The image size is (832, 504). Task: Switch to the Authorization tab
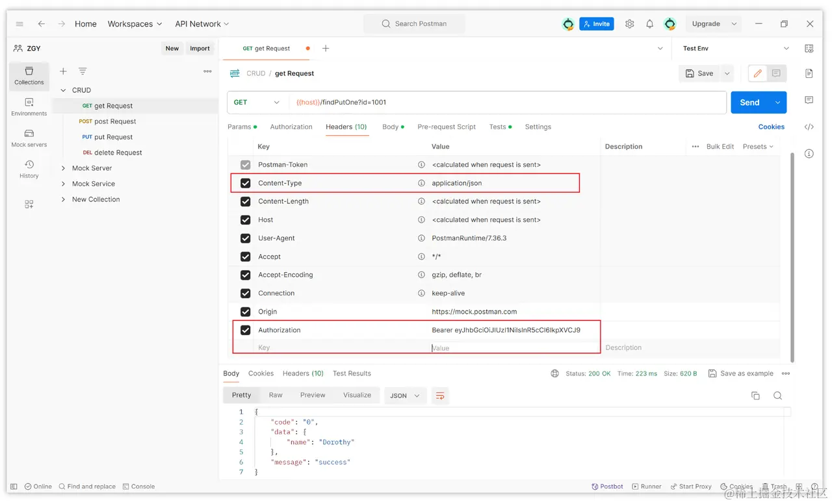click(x=291, y=127)
